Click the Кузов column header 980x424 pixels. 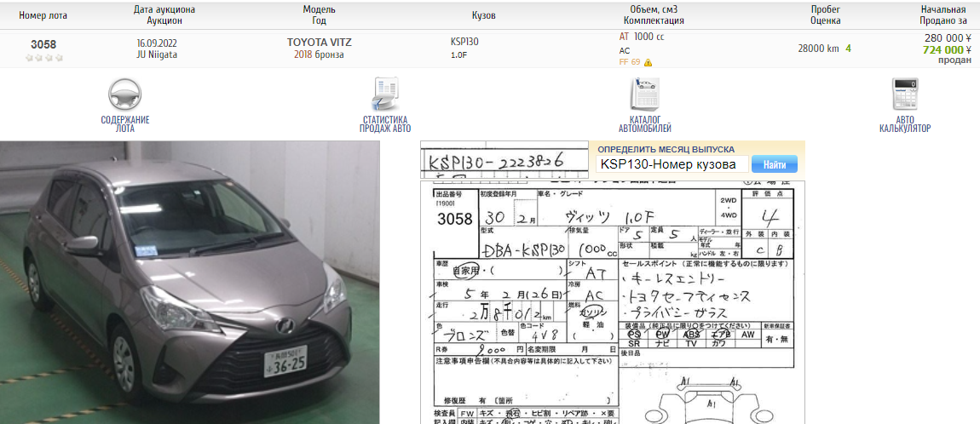484,15
